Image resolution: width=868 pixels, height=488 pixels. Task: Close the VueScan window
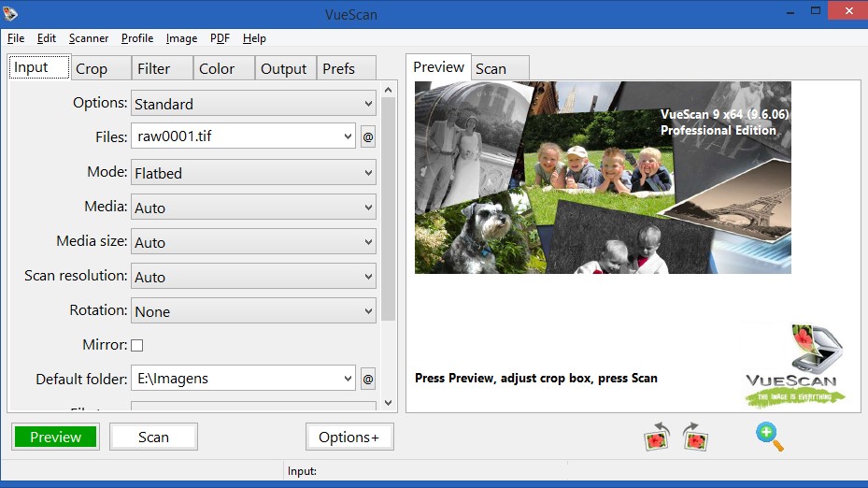point(848,10)
